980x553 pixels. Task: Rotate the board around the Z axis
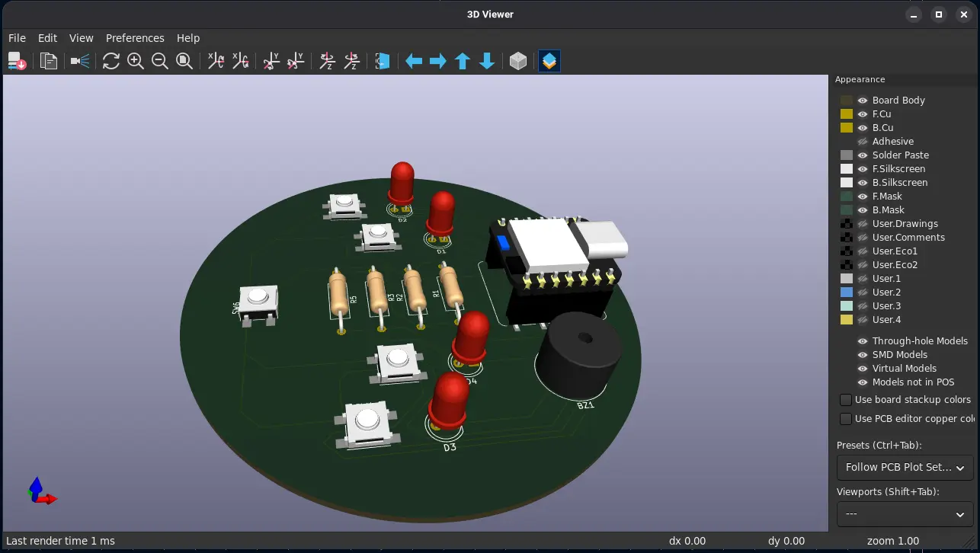tap(328, 61)
